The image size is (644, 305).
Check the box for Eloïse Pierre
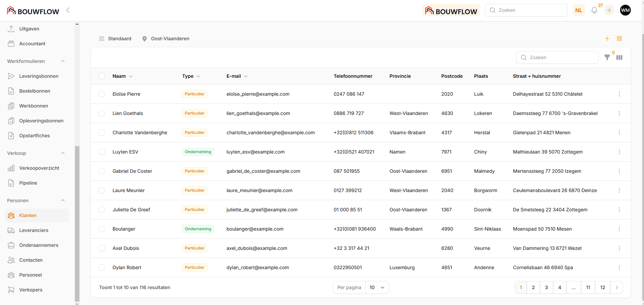point(102,94)
